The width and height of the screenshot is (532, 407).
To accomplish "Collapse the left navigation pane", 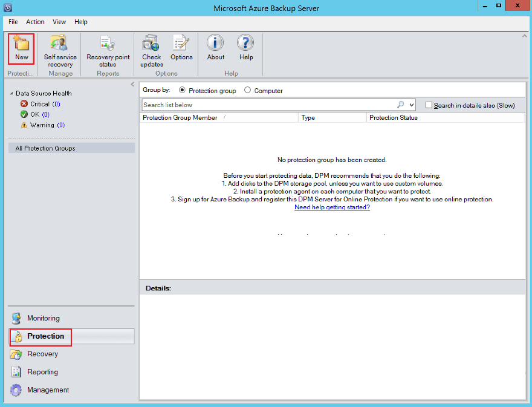I will (132, 84).
